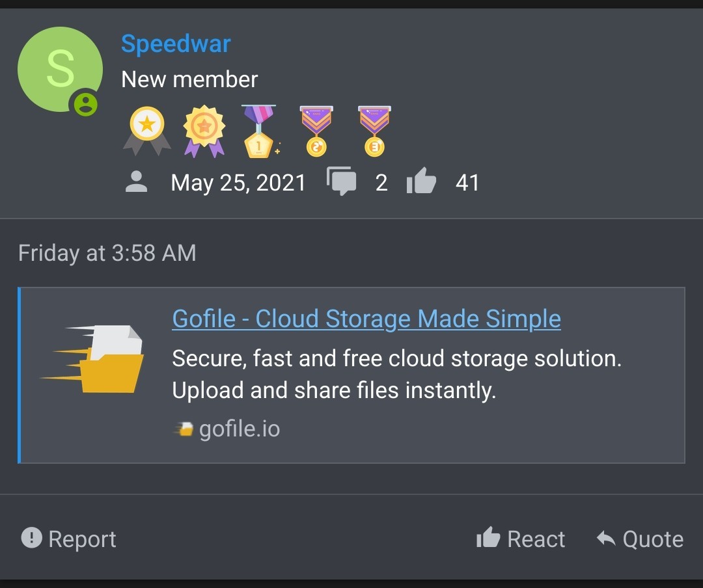Click the messages speech bubble icon
Screen dimensions: 703x588
(x=342, y=181)
